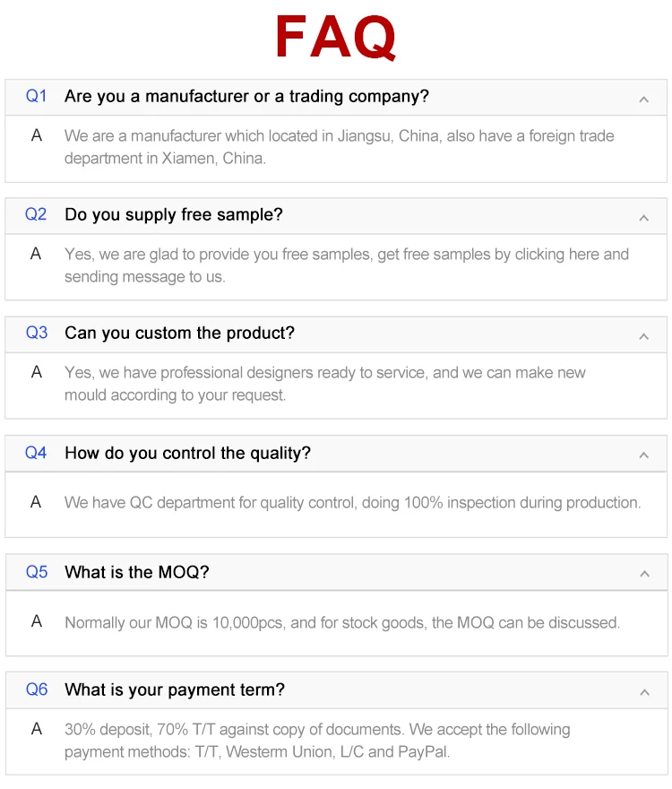Select 'Are you a manufacturer or trading company?'

(246, 96)
